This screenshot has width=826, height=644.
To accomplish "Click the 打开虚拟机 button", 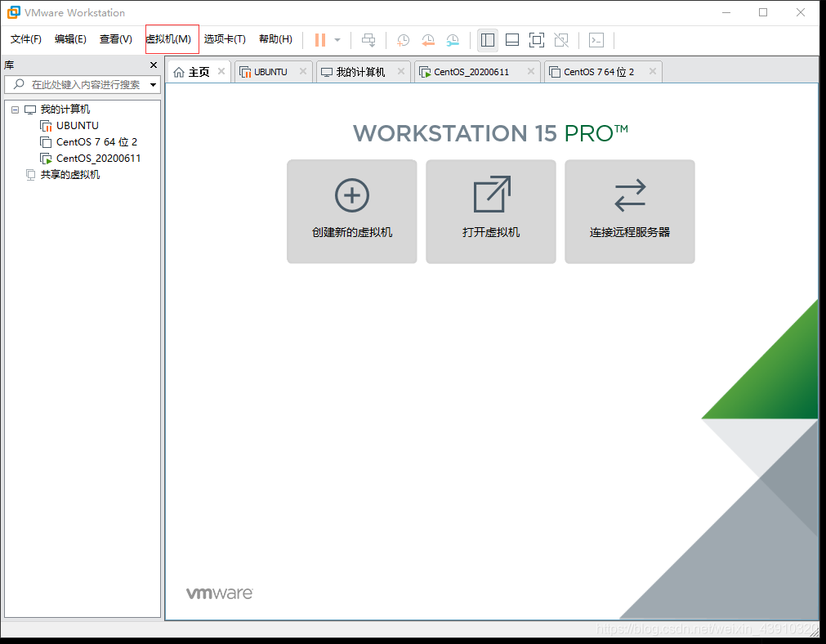I will pyautogui.click(x=491, y=212).
